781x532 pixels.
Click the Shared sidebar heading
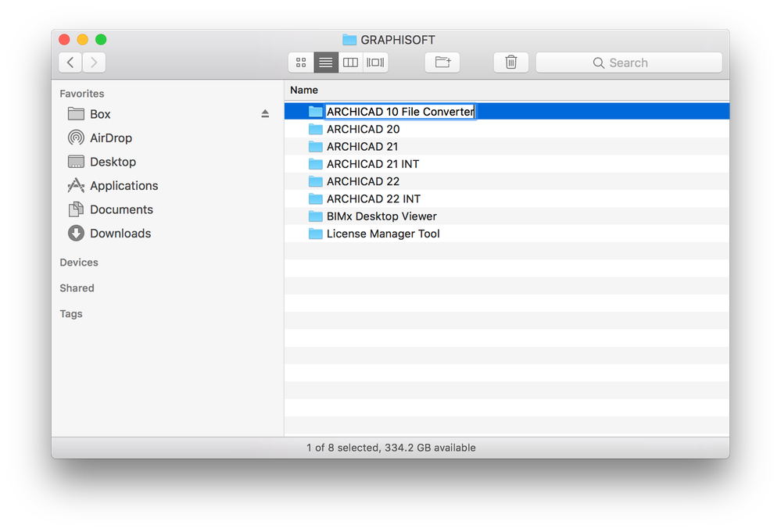click(x=77, y=288)
